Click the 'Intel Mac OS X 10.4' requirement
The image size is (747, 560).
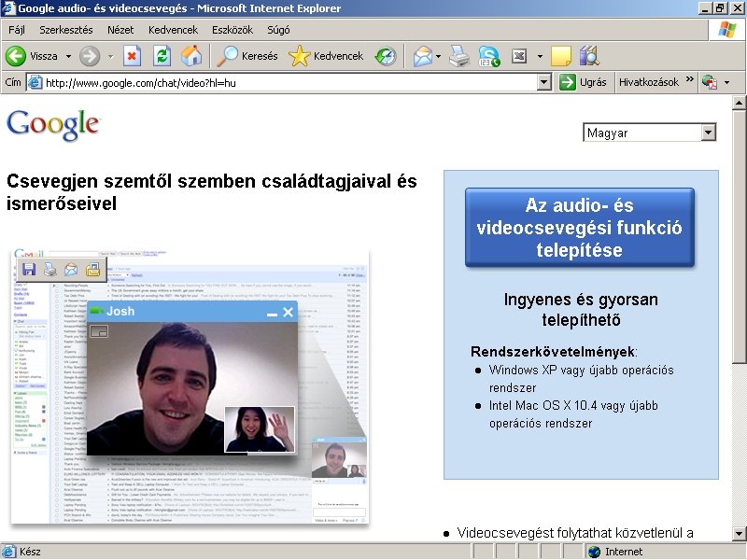573,414
